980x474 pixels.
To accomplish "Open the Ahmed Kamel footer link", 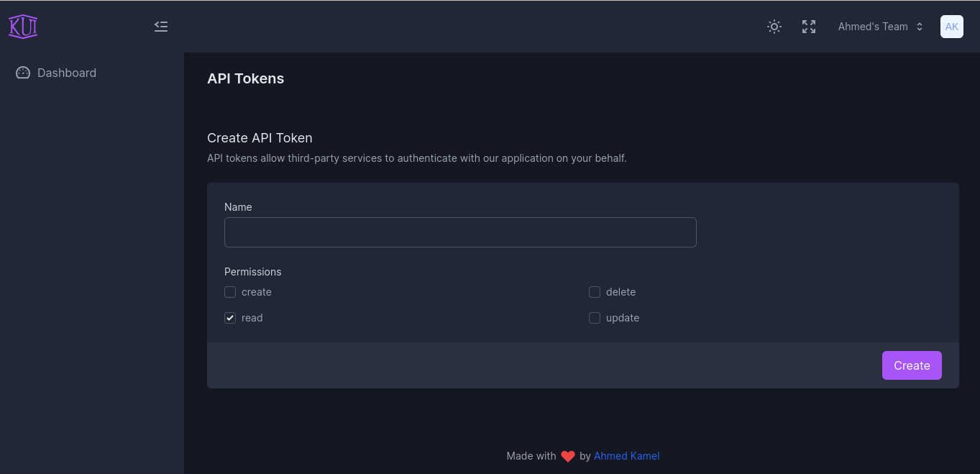I will click(x=626, y=456).
